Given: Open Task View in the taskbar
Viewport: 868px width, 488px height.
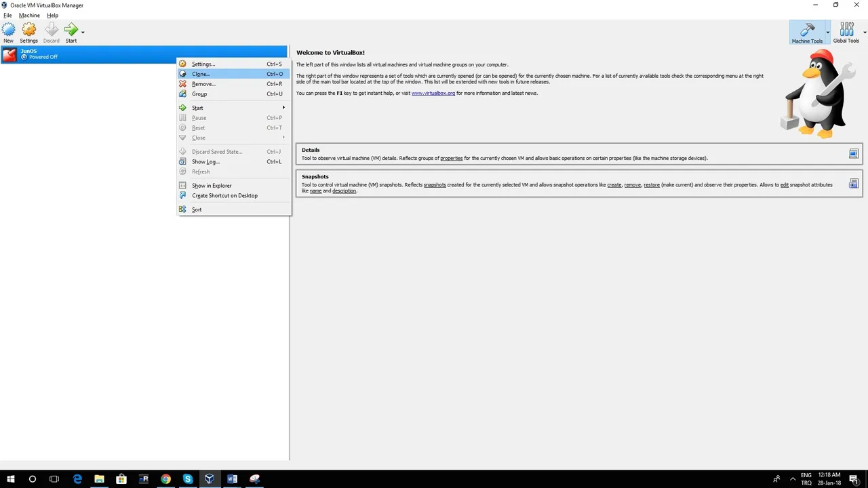Looking at the screenshot, I should pyautogui.click(x=54, y=479).
